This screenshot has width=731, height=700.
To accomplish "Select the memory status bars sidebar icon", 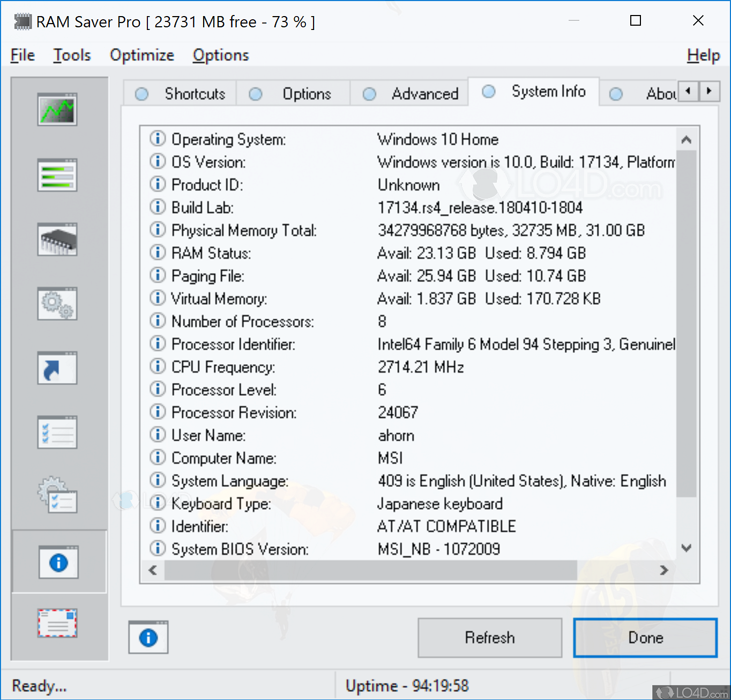I will (x=57, y=175).
